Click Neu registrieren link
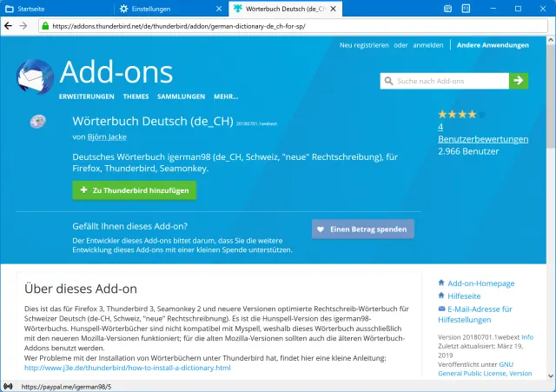 [x=364, y=45]
